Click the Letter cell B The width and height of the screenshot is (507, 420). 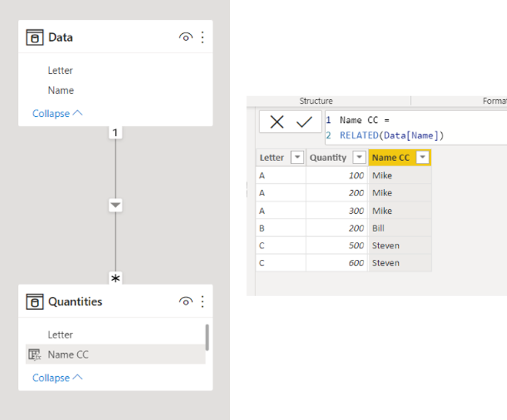(x=280, y=228)
